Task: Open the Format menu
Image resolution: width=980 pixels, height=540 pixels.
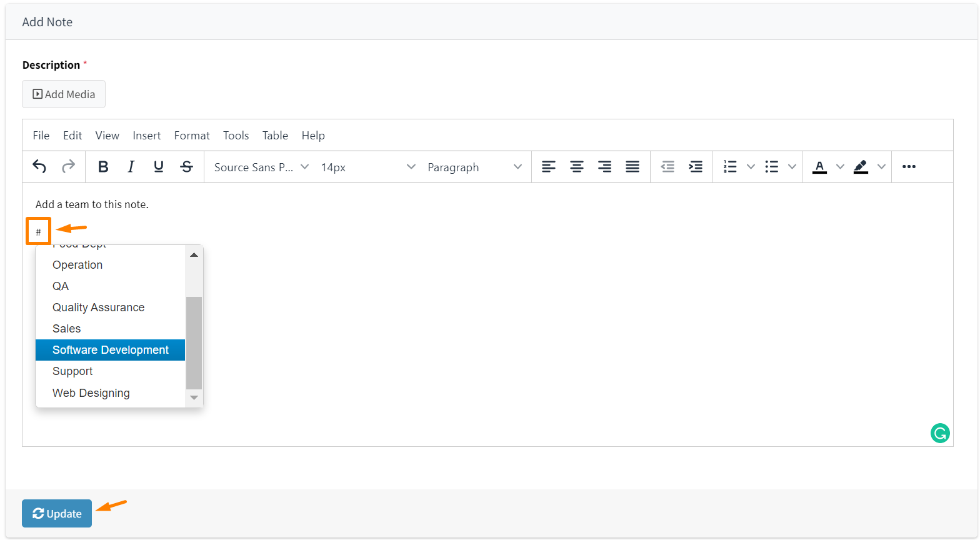Action: point(192,136)
